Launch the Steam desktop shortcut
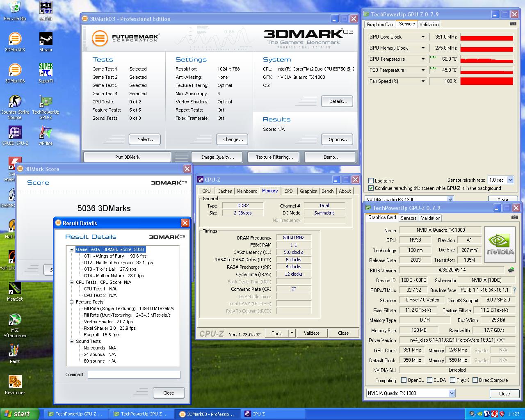525x420 pixels. click(x=46, y=42)
